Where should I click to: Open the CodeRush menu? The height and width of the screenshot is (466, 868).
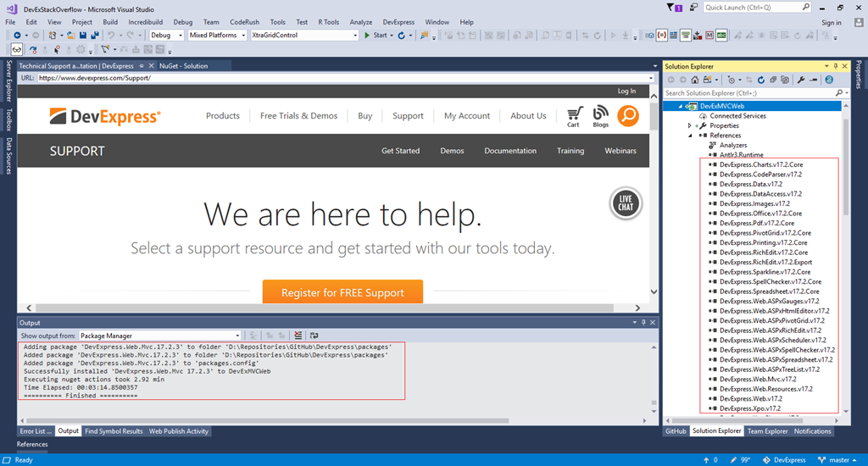pyautogui.click(x=244, y=22)
